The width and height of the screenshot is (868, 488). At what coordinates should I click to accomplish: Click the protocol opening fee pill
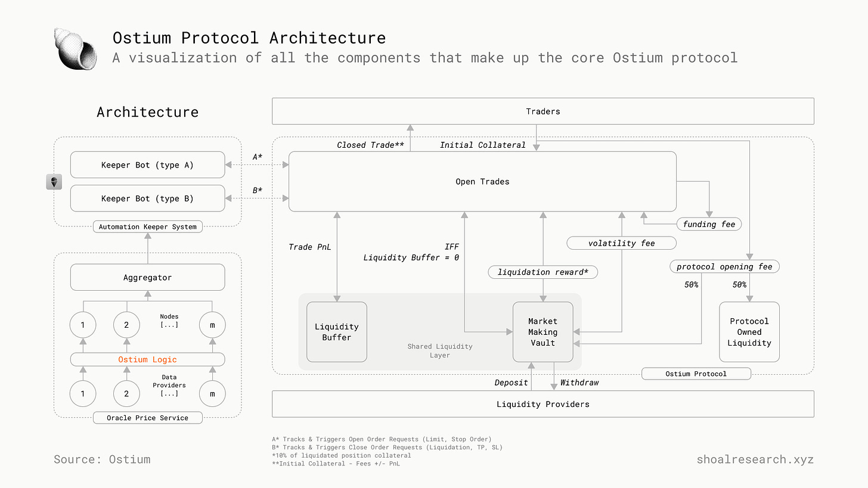tap(724, 266)
